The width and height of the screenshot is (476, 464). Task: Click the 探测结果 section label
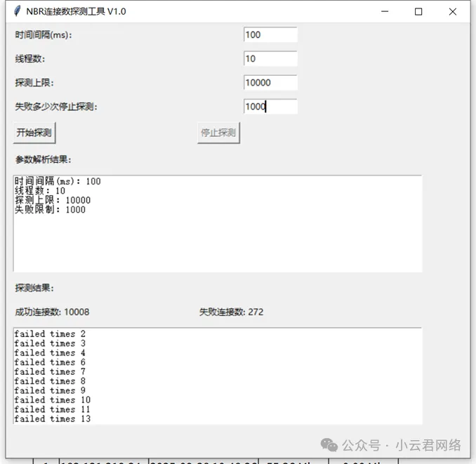[34, 288]
